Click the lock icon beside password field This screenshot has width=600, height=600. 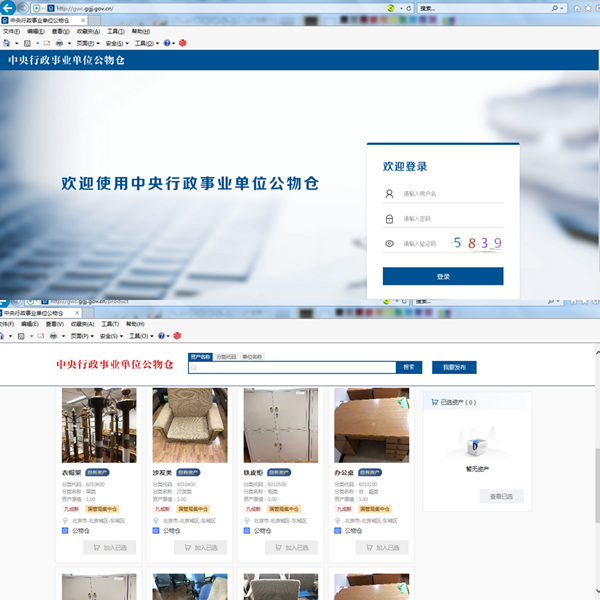tap(389, 218)
